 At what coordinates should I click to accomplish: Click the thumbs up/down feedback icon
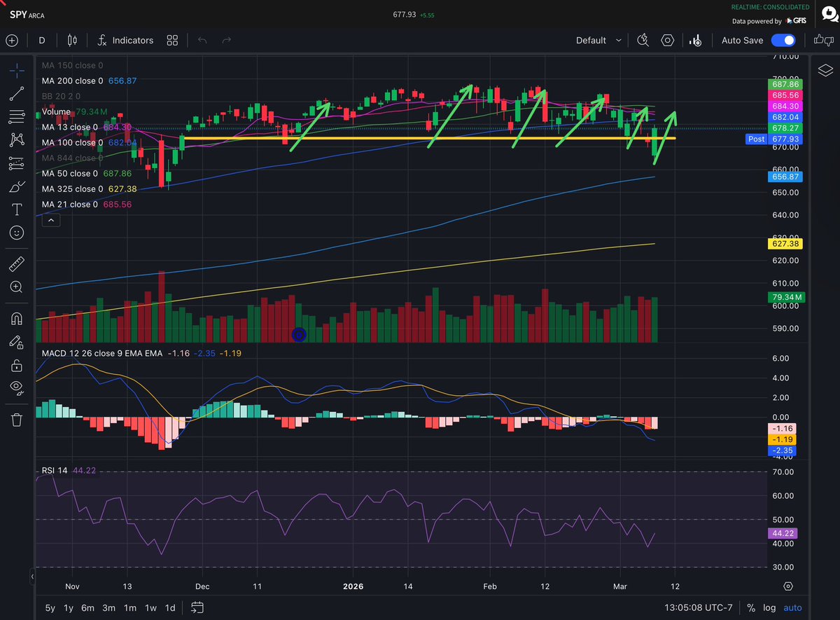(x=823, y=40)
